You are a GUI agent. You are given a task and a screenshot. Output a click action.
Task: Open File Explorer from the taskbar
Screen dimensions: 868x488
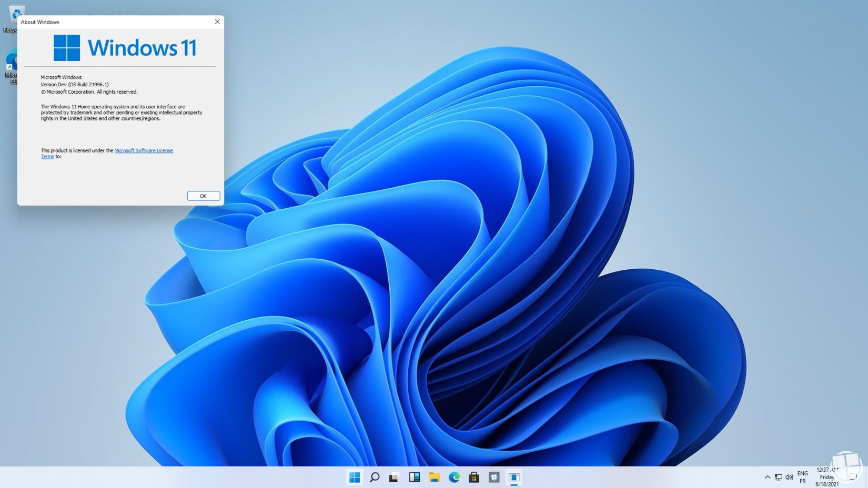433,477
